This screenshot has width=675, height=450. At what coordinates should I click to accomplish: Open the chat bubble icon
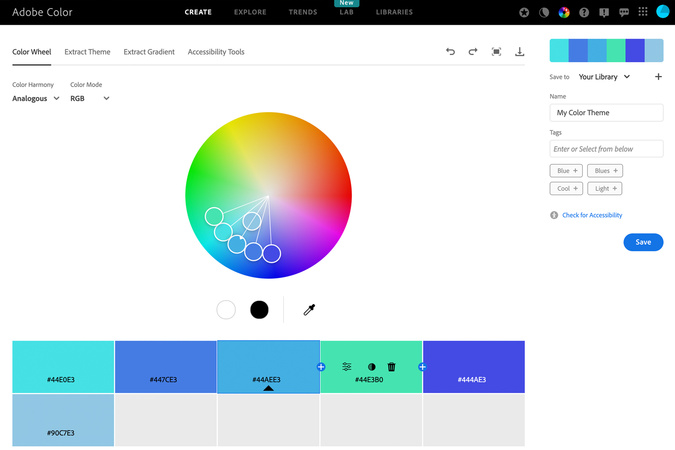coord(624,12)
